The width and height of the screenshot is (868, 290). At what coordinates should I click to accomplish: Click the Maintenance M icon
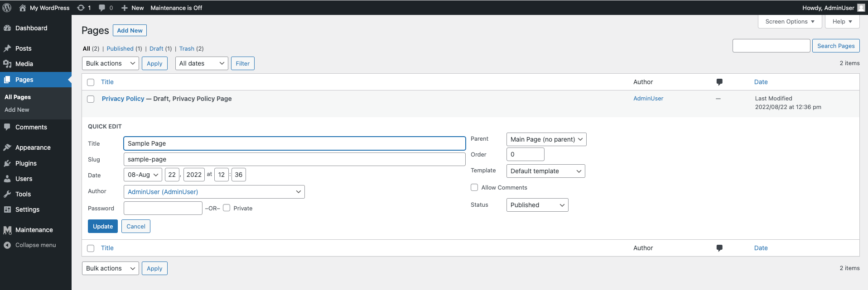coord(7,230)
